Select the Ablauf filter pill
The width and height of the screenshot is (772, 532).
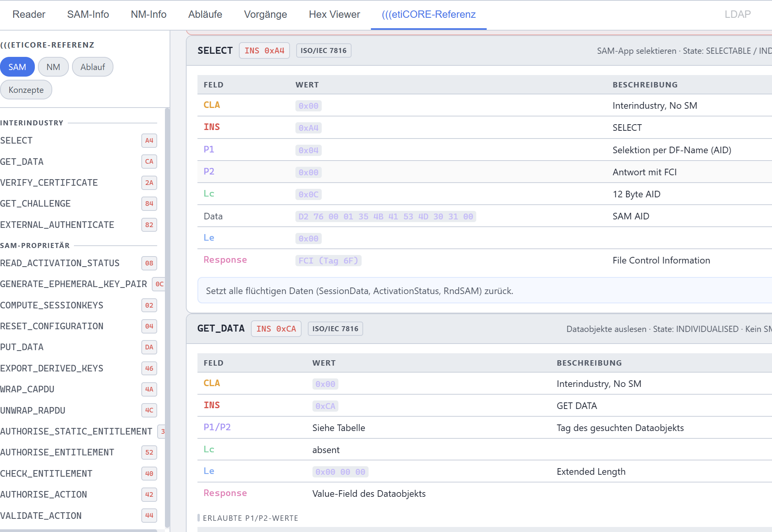93,67
